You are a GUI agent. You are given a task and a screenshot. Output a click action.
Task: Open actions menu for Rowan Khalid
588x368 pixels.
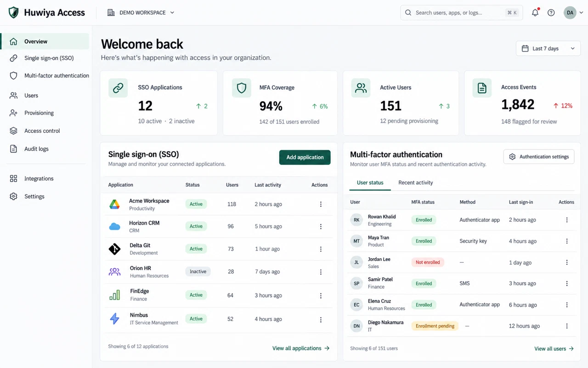[567, 220]
